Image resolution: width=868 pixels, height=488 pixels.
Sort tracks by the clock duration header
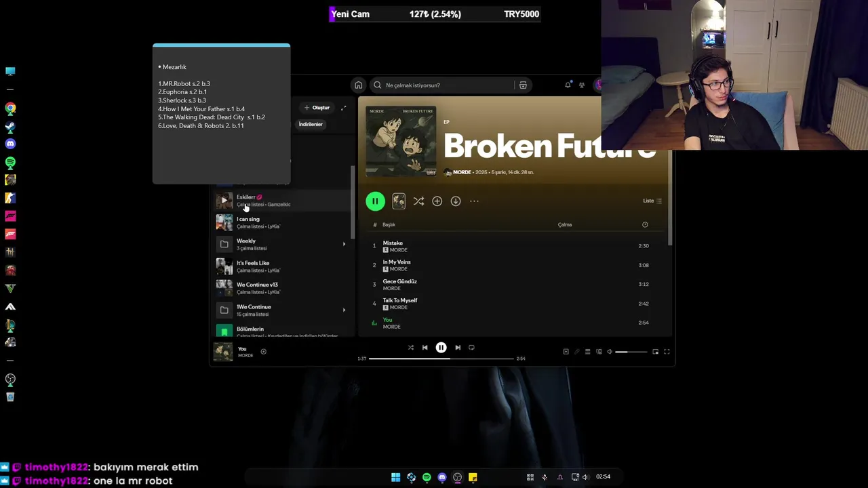tap(645, 224)
